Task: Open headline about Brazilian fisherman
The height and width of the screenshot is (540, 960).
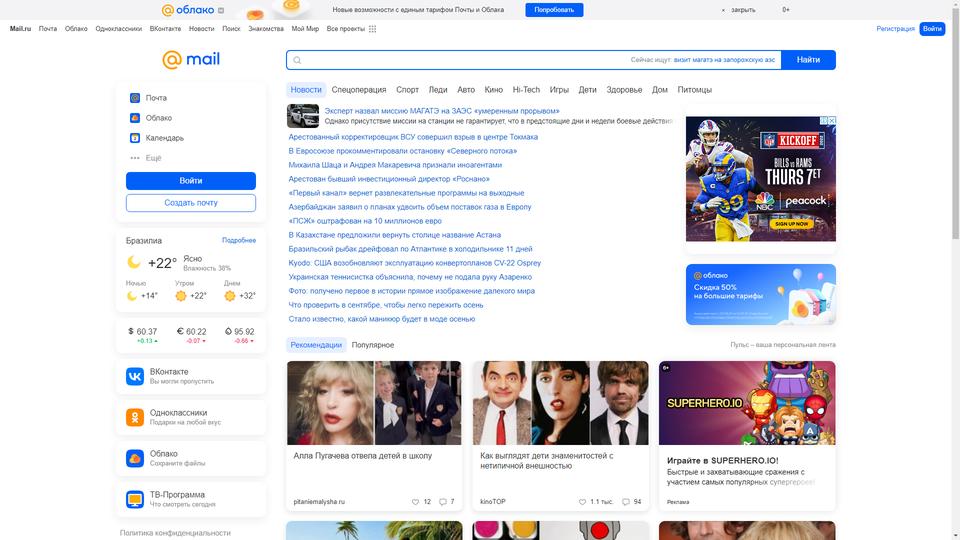Action: pos(410,249)
